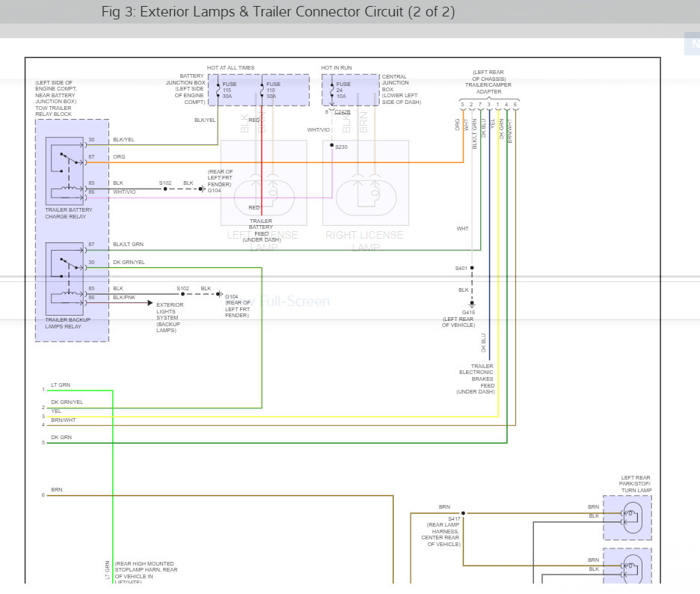
Task: Select the Fuse 115 30A symbol
Action: tap(218, 91)
